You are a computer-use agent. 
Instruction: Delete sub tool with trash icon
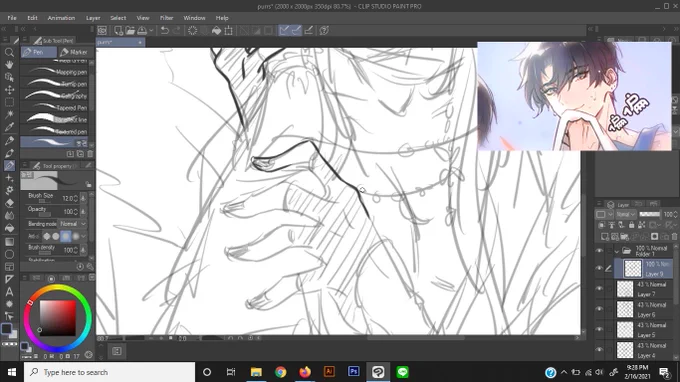90,154
